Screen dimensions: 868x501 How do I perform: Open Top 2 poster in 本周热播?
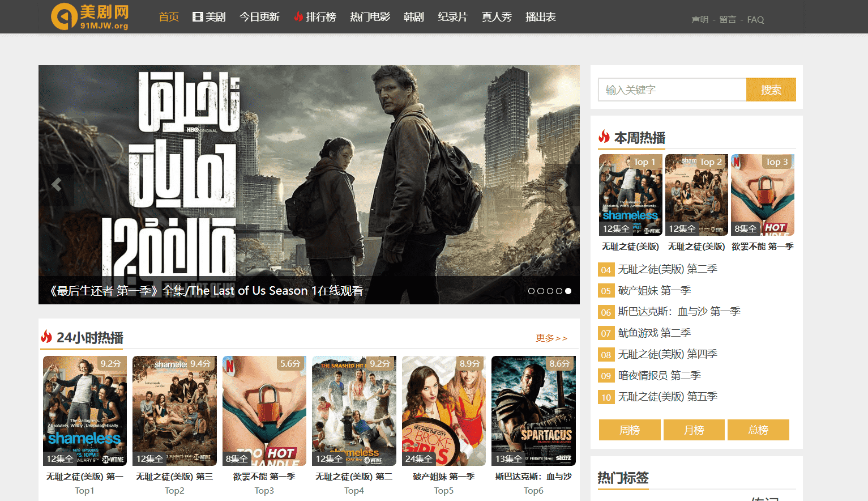click(696, 195)
